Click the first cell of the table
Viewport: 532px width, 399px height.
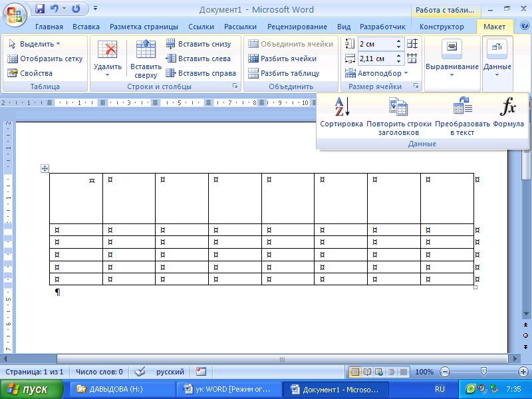76,198
